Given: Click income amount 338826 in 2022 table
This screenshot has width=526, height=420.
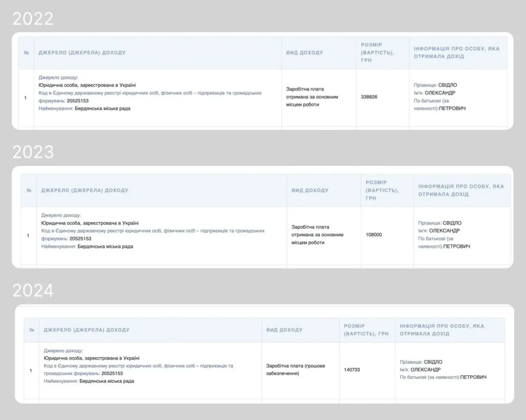Looking at the screenshot, I should [x=369, y=97].
